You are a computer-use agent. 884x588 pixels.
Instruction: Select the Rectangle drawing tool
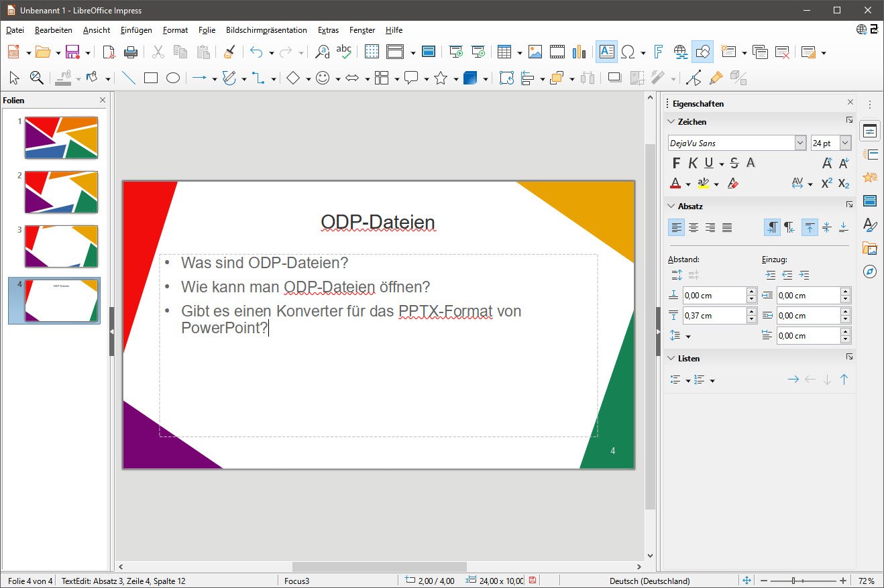point(151,78)
